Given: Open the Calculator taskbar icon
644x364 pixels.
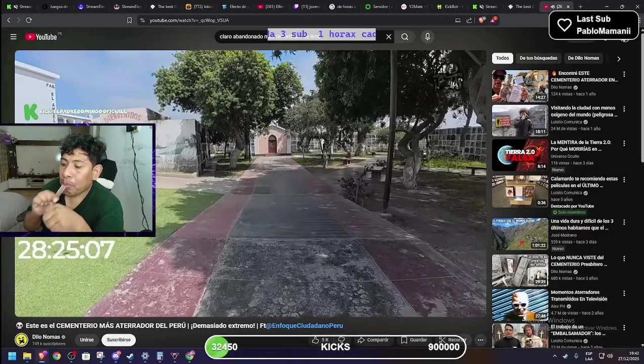Looking at the screenshot, I should click(x=160, y=356).
